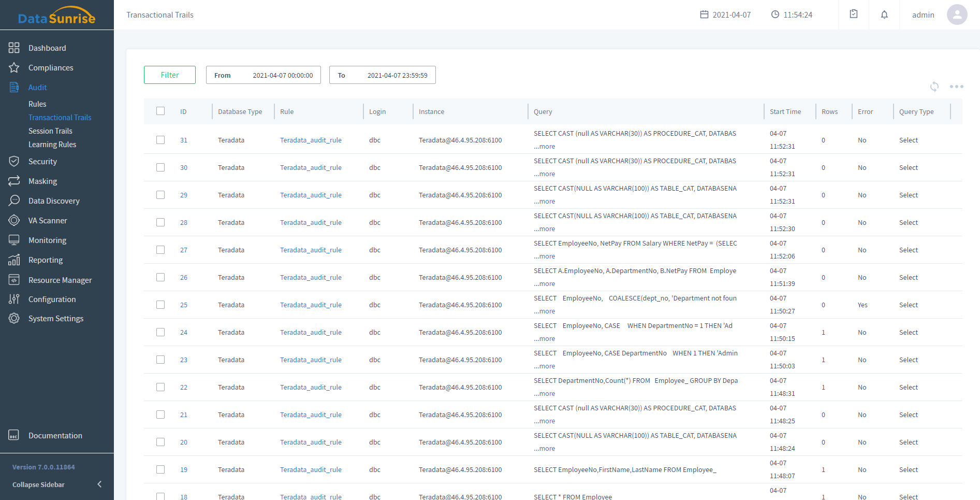980x500 pixels.
Task: Select the checkbox for row ID 25
Action: [160, 305]
